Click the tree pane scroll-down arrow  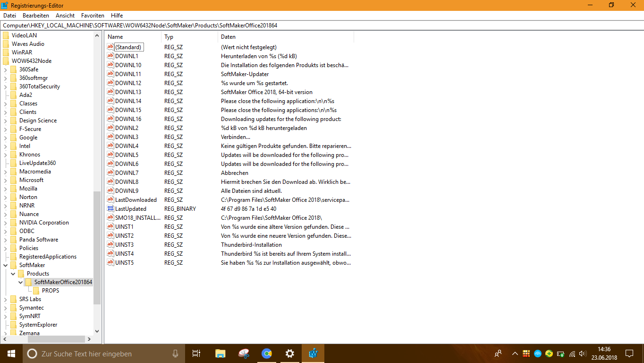(97, 331)
